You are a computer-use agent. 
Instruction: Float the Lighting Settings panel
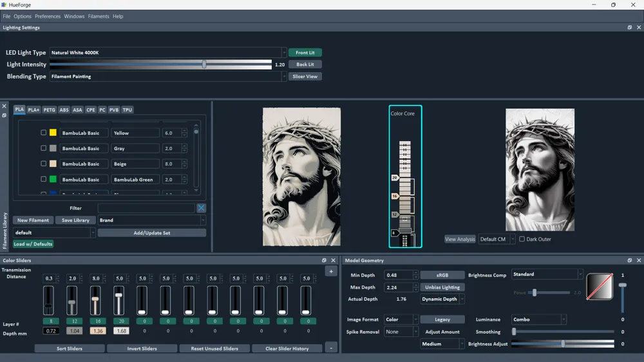[630, 28]
